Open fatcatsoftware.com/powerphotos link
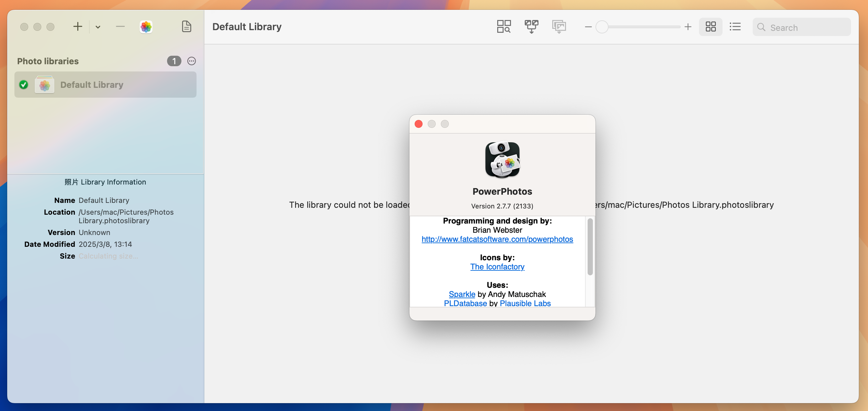 point(497,239)
